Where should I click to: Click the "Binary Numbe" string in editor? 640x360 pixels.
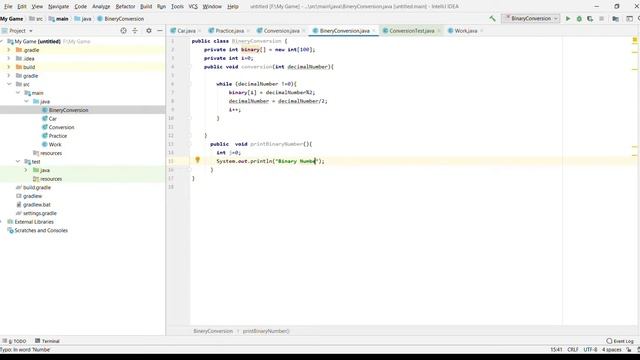pos(297,161)
